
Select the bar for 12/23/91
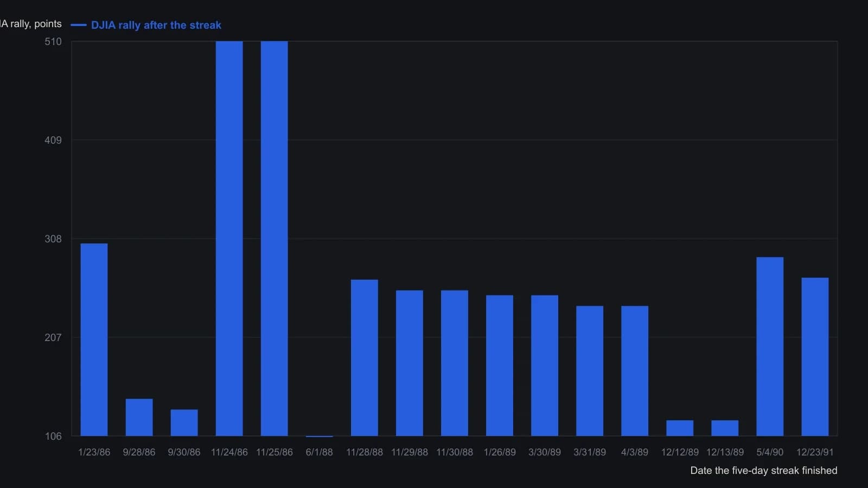[x=814, y=357]
